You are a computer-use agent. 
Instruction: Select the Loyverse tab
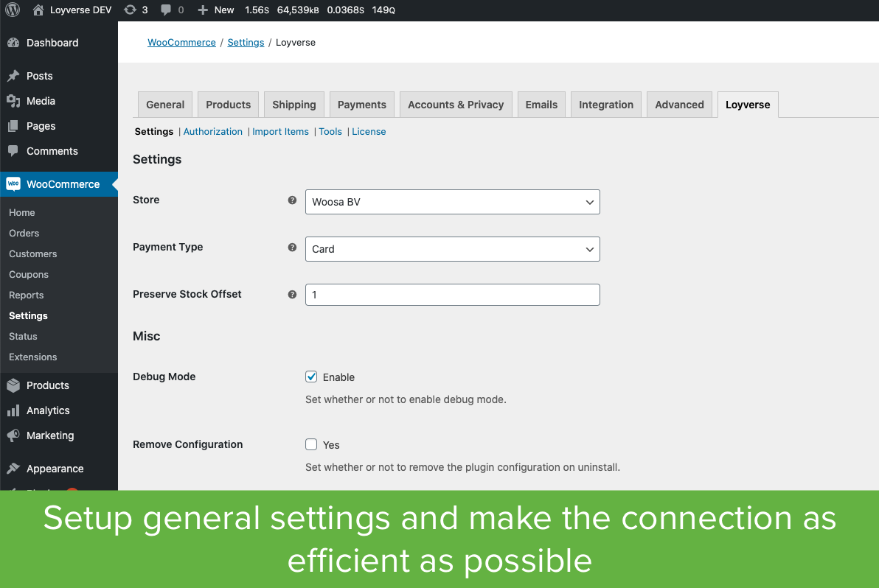tap(748, 105)
